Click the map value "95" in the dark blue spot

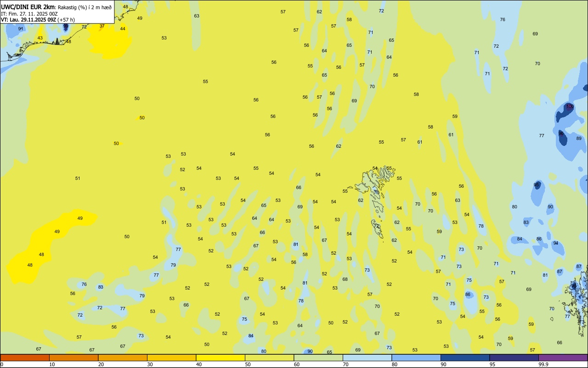536,184
